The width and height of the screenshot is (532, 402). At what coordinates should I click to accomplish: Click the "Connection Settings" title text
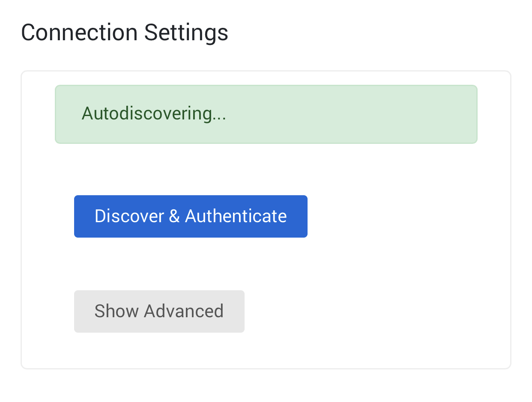pos(124,33)
